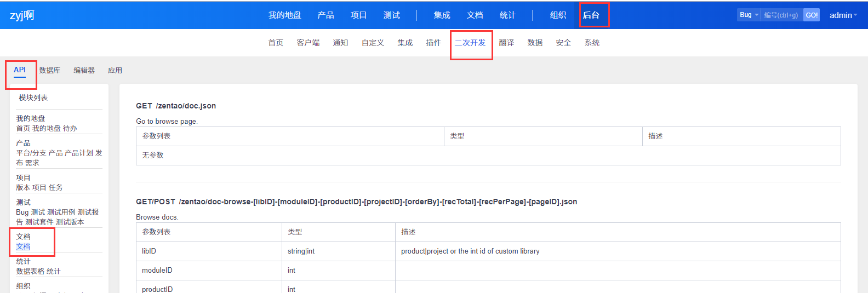The image size is (868, 293).
Task: Open 集成 in the white admin submenu
Action: (x=405, y=43)
